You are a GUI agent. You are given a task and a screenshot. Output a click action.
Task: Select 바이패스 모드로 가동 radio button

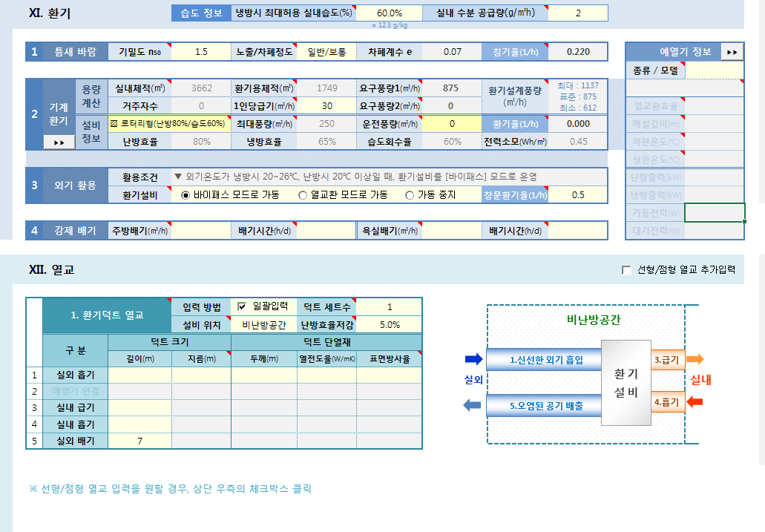click(x=186, y=195)
